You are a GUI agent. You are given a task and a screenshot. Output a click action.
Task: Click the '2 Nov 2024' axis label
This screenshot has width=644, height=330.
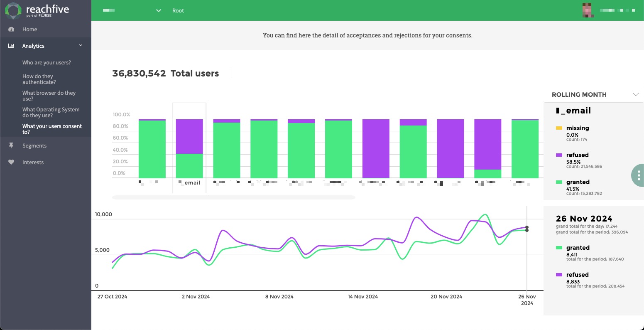196,296
